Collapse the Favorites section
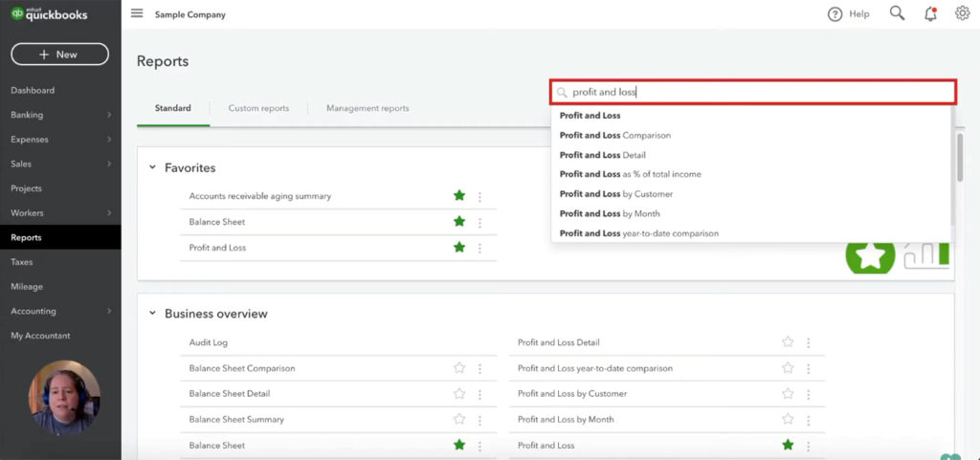Screen dimensions: 980x460 click(x=152, y=167)
